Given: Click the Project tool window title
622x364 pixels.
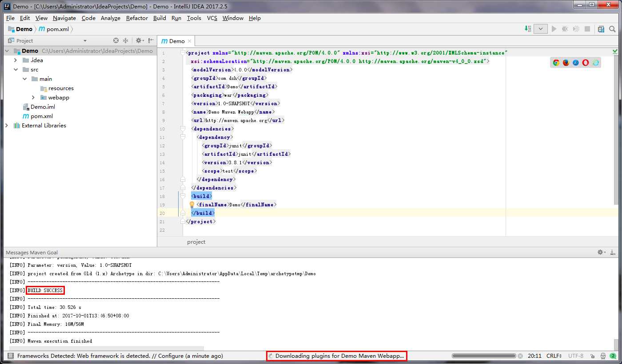Looking at the screenshot, I should [x=24, y=40].
